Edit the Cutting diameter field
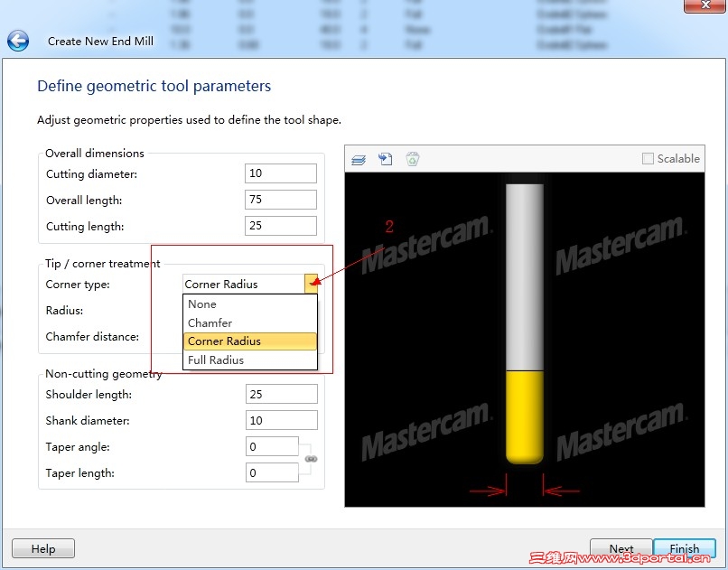Screen dimensions: 728x570 pyautogui.click(x=281, y=173)
